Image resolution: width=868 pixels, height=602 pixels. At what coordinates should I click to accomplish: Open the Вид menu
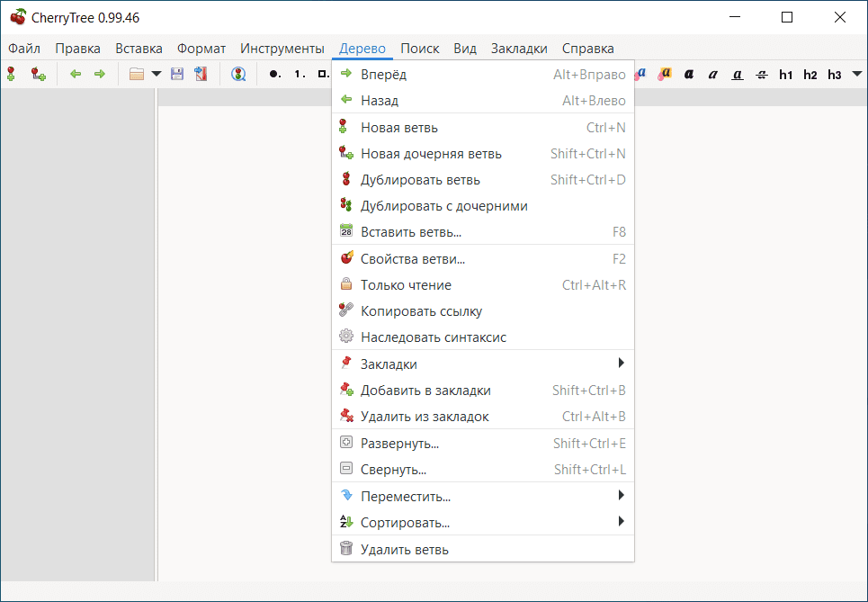(x=465, y=49)
